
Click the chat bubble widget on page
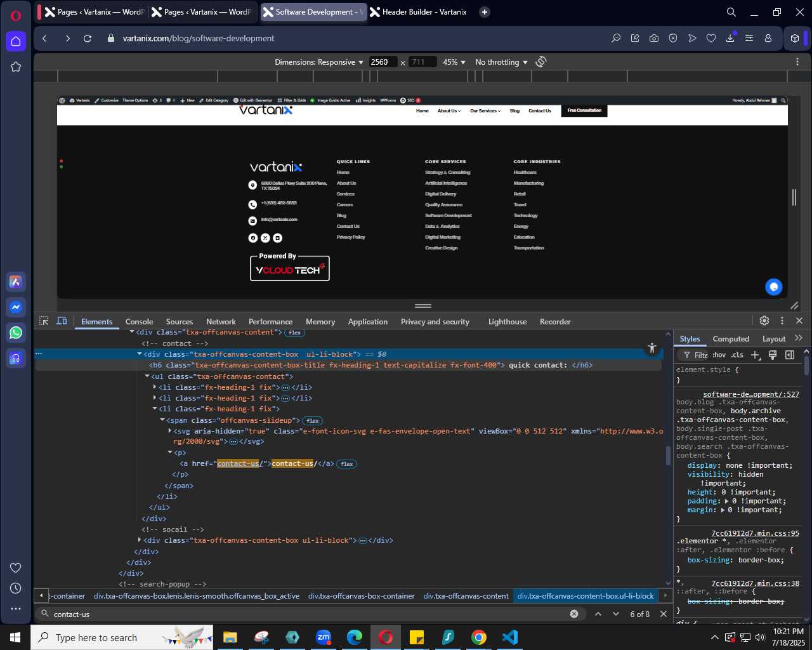pos(774,287)
